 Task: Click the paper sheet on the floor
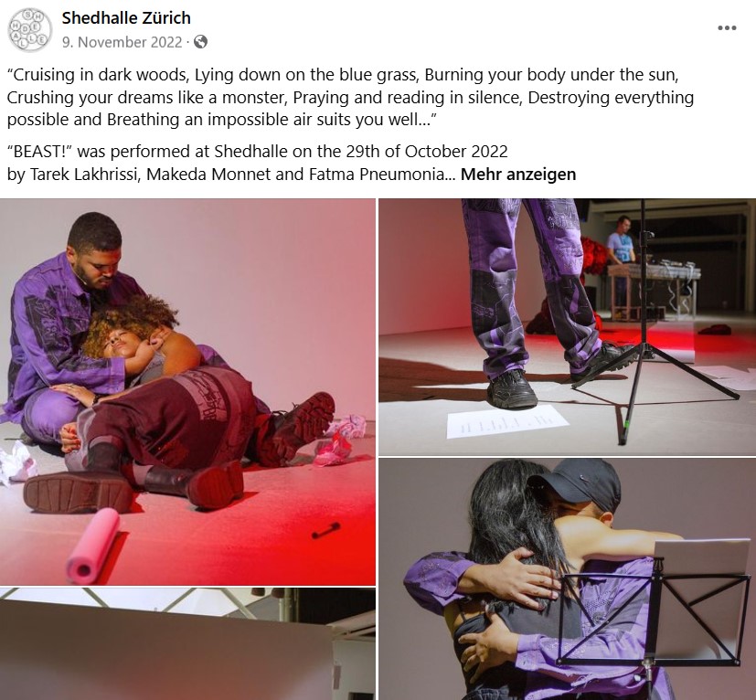(506, 422)
